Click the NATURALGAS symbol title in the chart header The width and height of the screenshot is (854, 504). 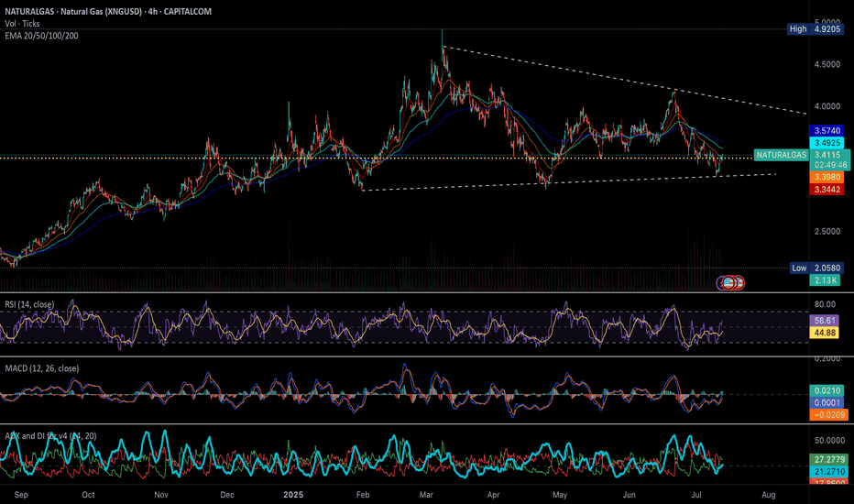(108, 11)
